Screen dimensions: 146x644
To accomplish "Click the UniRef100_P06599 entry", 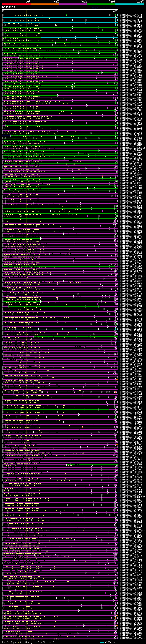I will tap(131, 40).
